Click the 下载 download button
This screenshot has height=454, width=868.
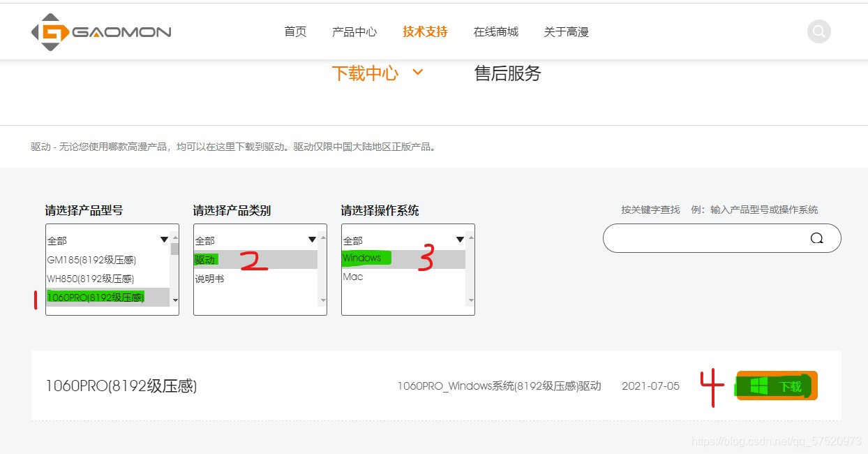(777, 386)
